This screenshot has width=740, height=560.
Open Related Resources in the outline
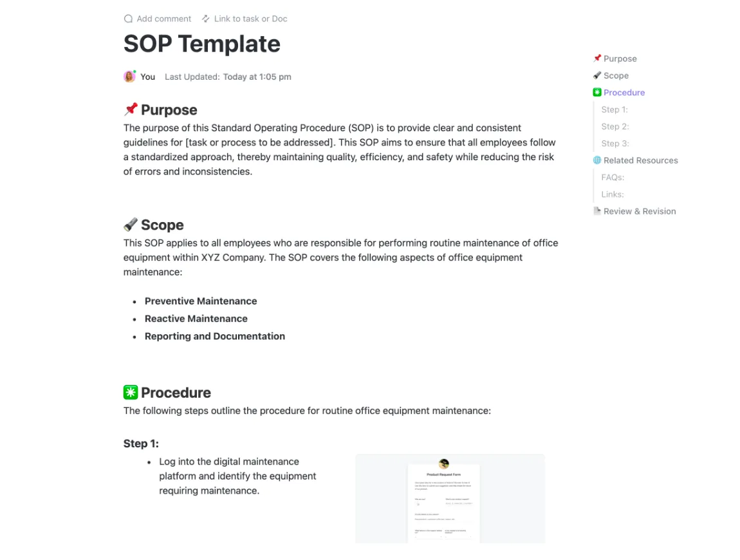640,160
